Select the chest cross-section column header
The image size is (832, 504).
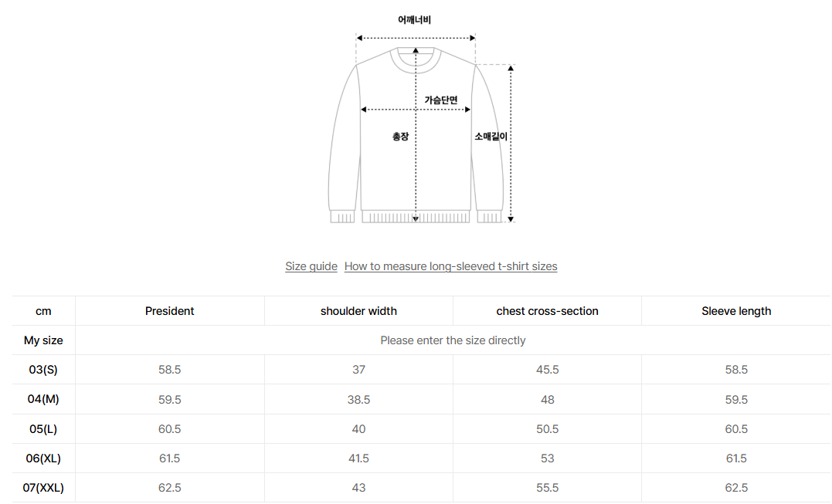[x=547, y=311]
